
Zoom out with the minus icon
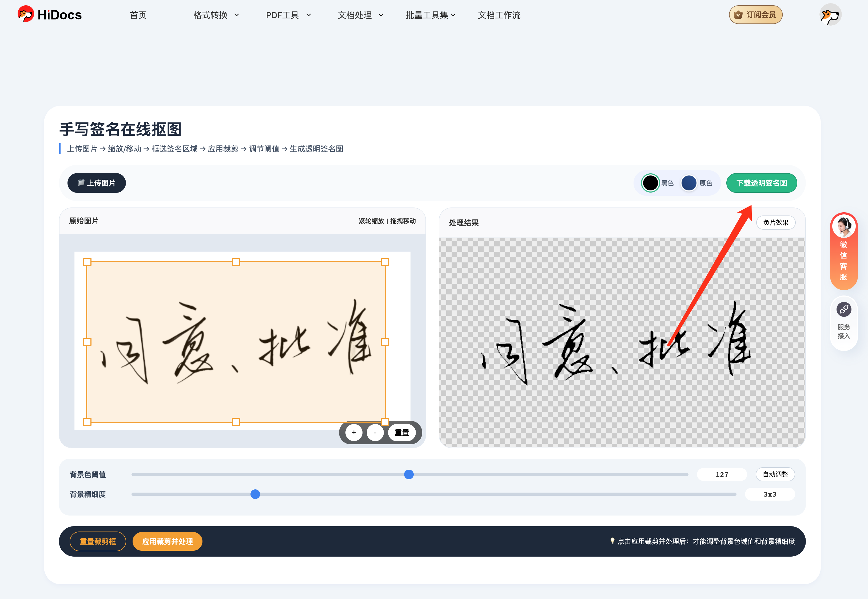(x=375, y=432)
